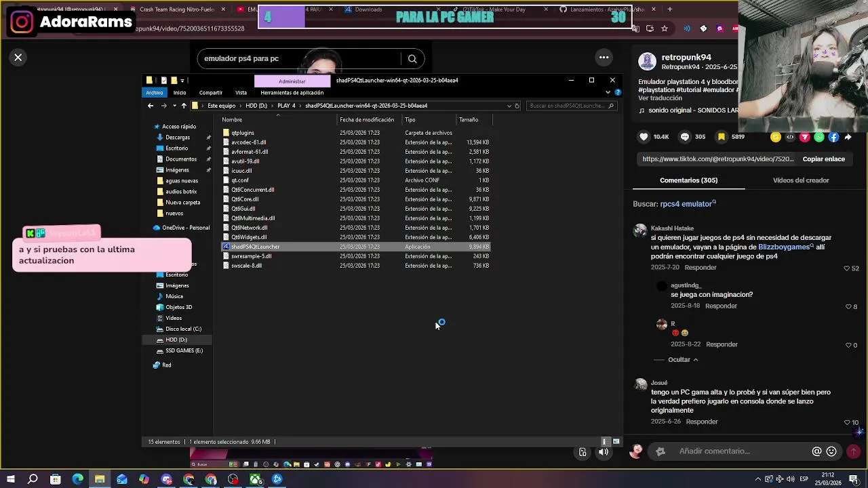The width and height of the screenshot is (868, 488).
Task: Save the video with the bookmark icon
Action: pos(722,137)
